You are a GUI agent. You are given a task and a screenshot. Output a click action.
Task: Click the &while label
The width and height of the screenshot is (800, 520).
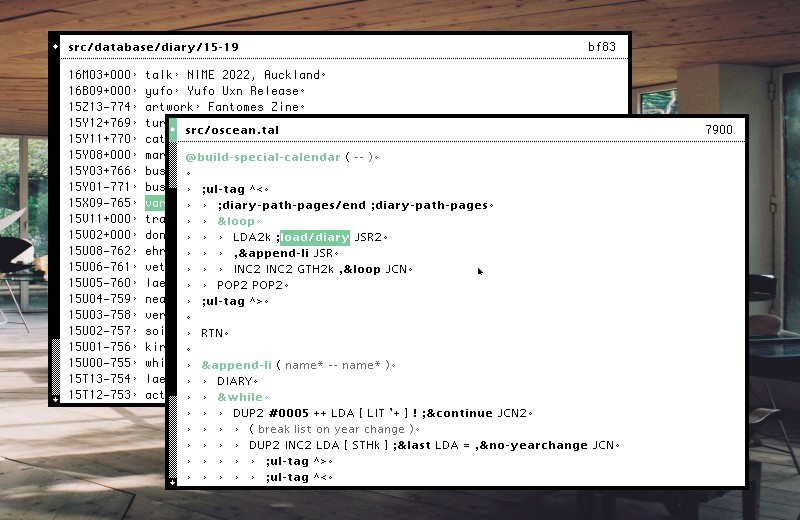tap(240, 397)
